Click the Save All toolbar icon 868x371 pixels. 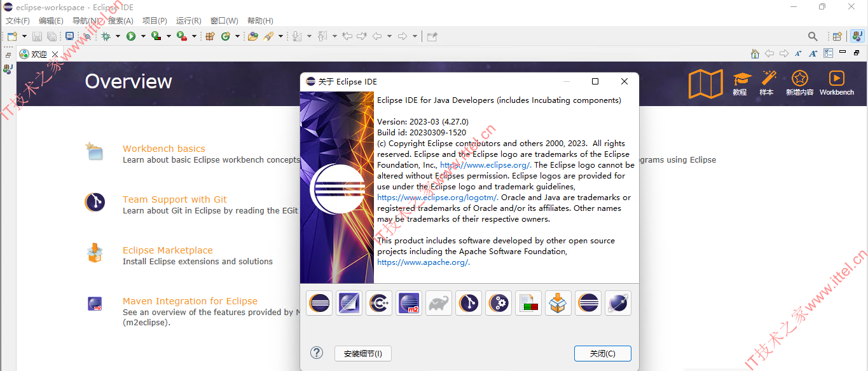[x=52, y=36]
